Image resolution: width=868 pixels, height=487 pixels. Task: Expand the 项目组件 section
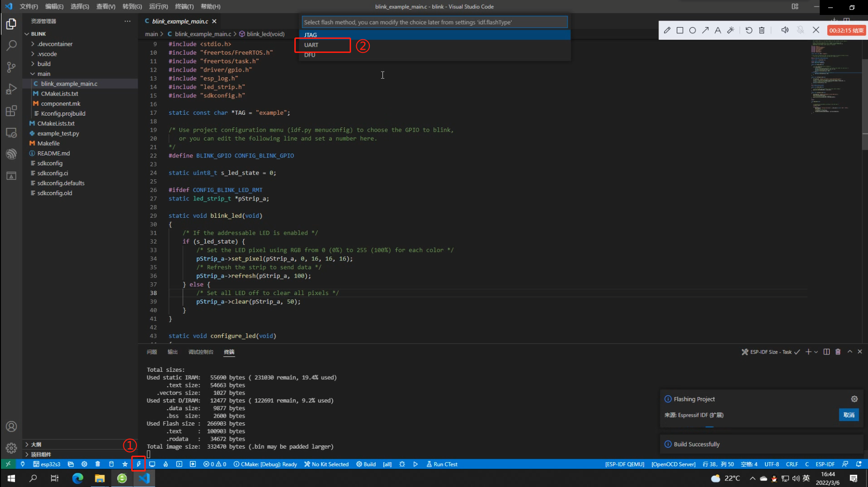(80, 454)
